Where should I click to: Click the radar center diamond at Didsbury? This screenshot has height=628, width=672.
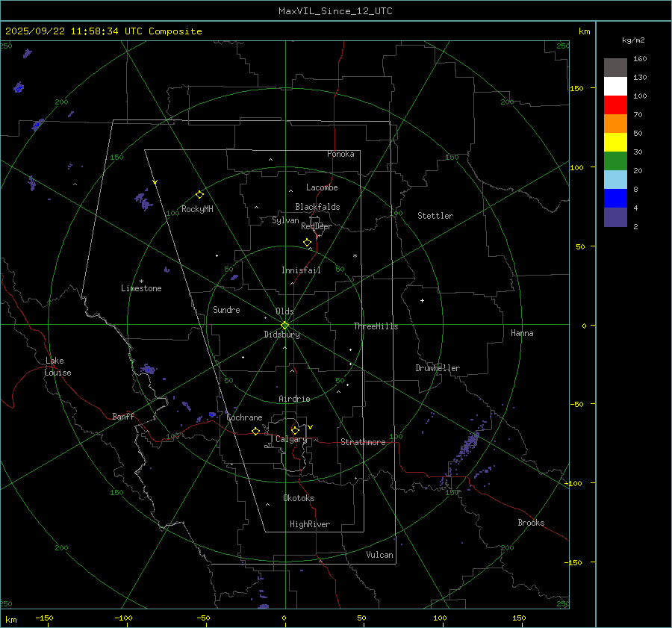(284, 325)
